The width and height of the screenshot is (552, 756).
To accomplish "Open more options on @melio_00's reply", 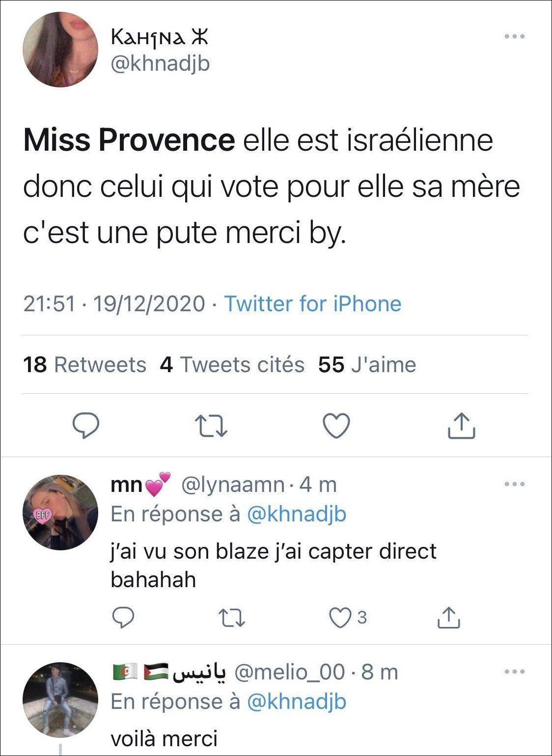I will point(515,672).
